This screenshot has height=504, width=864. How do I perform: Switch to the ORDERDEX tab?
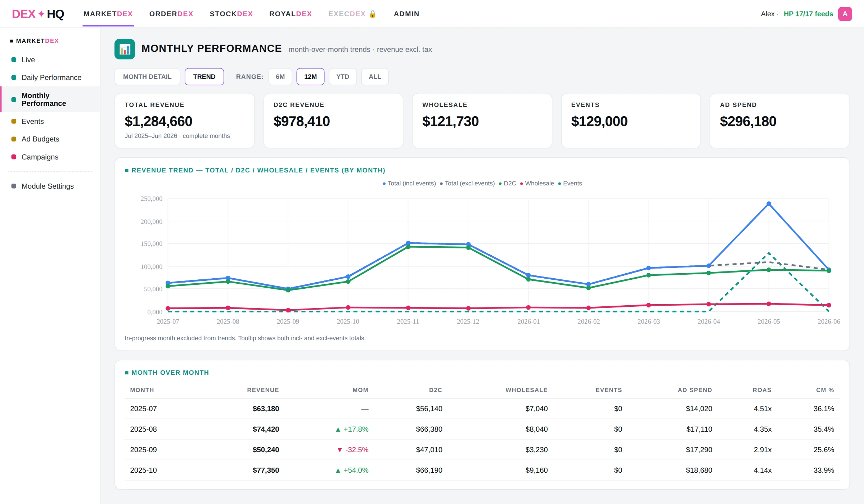pyautogui.click(x=171, y=14)
